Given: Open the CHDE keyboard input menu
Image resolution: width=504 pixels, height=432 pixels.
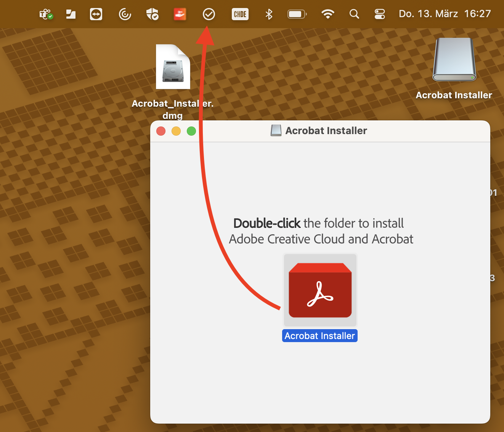Looking at the screenshot, I should coord(240,14).
